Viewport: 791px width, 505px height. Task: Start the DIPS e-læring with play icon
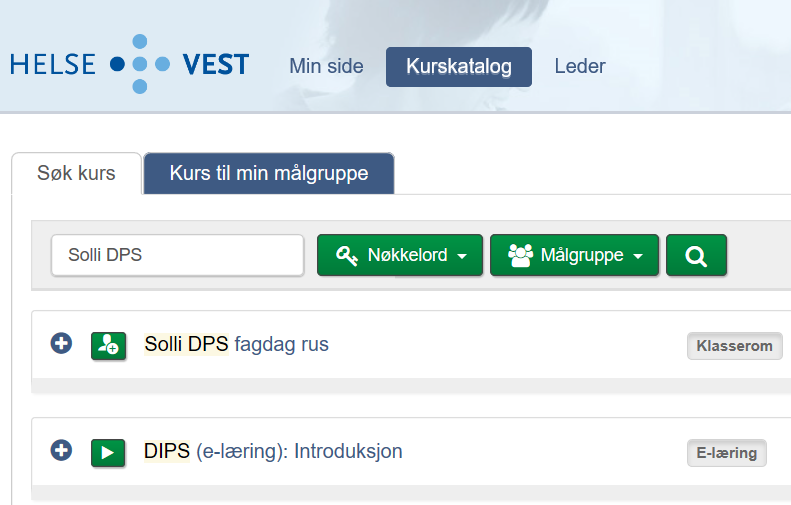point(108,452)
